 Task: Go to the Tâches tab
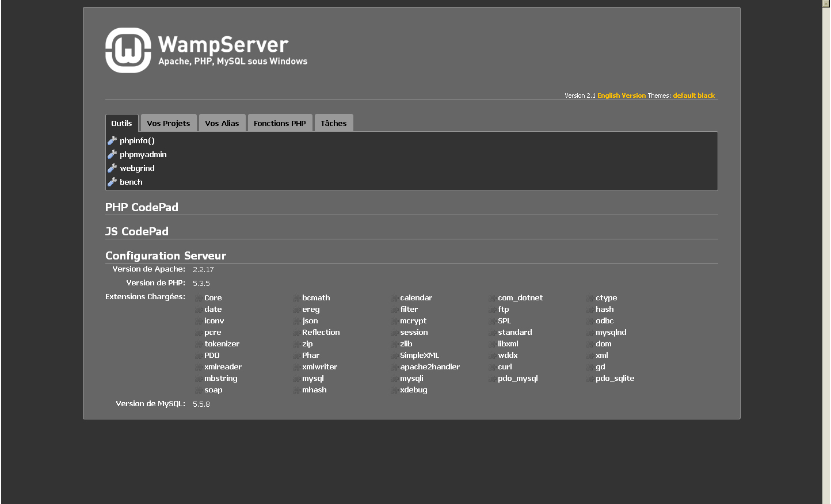pyautogui.click(x=333, y=123)
